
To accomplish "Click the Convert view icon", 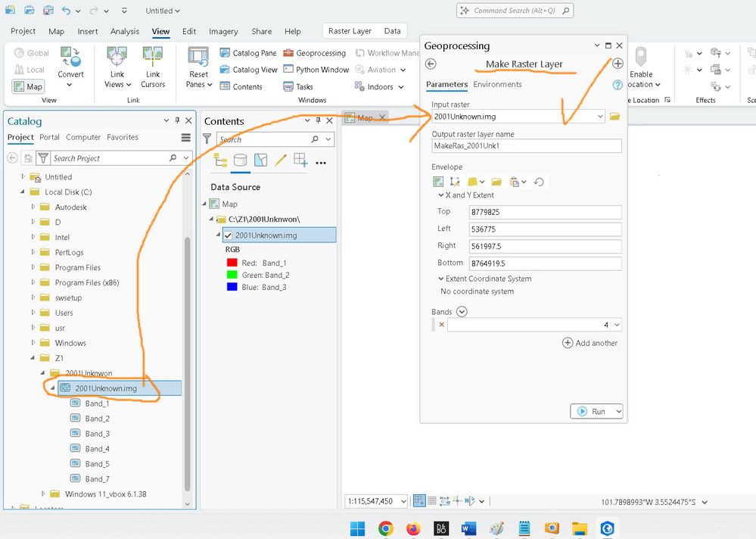I will click(70, 57).
